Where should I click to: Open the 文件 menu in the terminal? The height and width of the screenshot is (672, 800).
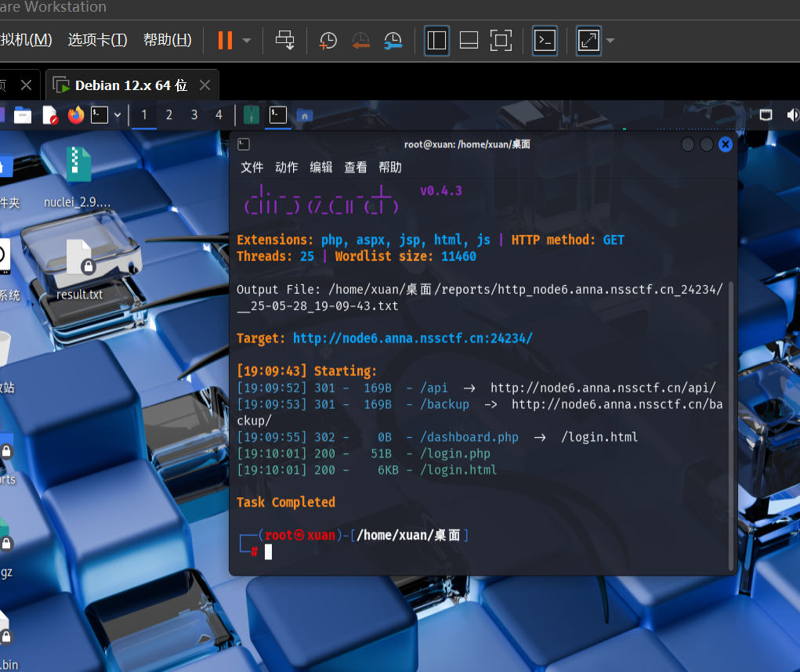pos(252,168)
